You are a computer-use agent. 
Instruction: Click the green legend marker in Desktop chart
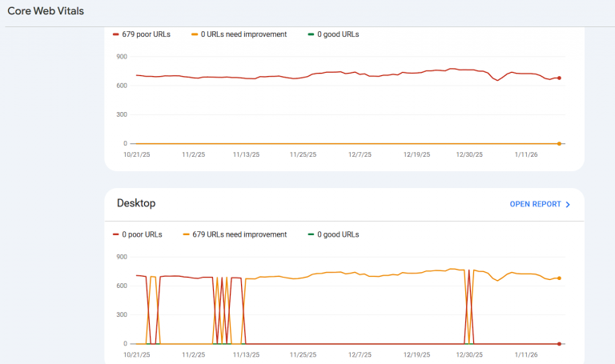311,234
